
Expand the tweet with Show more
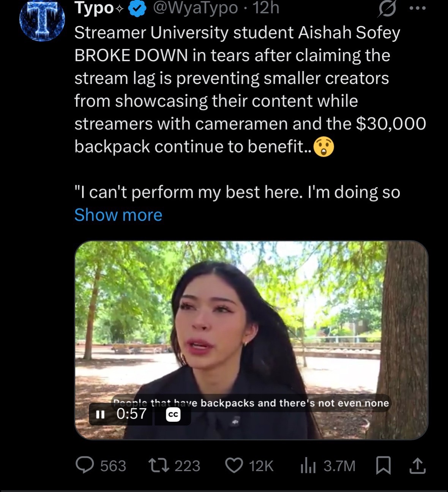click(x=118, y=215)
